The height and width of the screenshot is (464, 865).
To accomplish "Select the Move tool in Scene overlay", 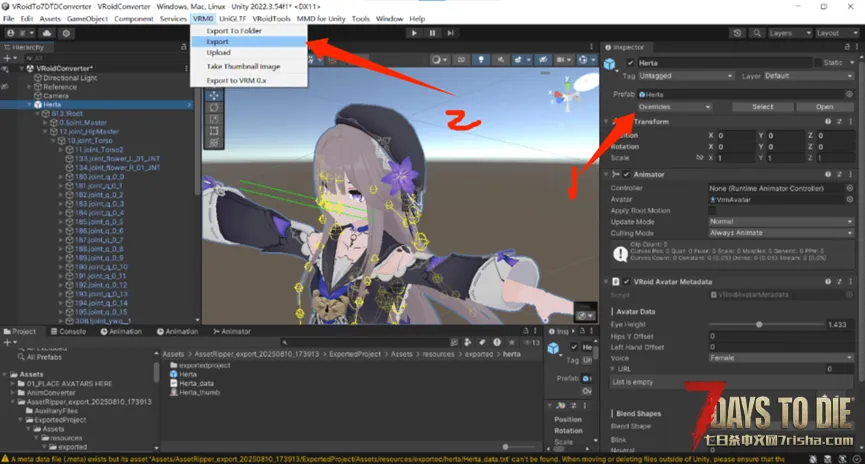I will point(214,95).
